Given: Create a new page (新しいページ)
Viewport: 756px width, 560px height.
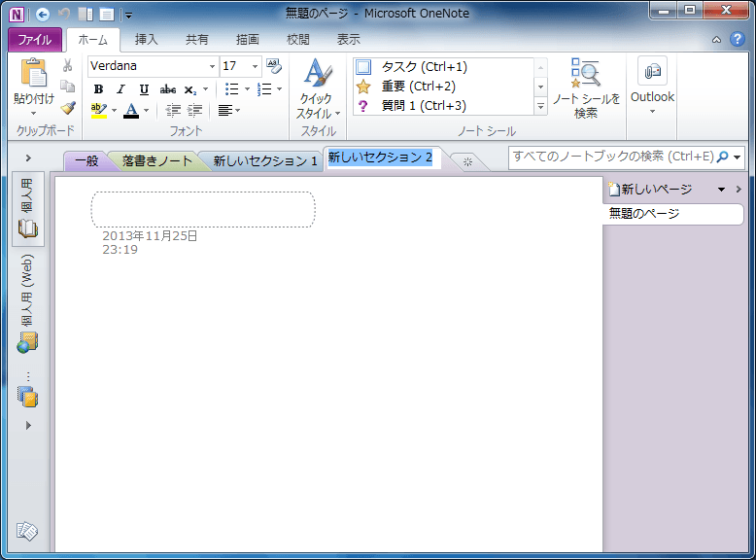Looking at the screenshot, I should pos(651,189).
